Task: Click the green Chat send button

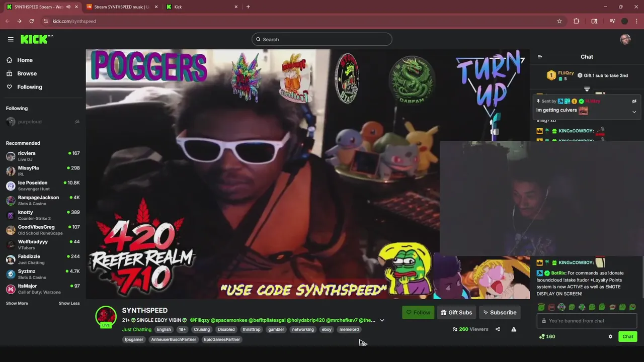Action: coord(628,336)
